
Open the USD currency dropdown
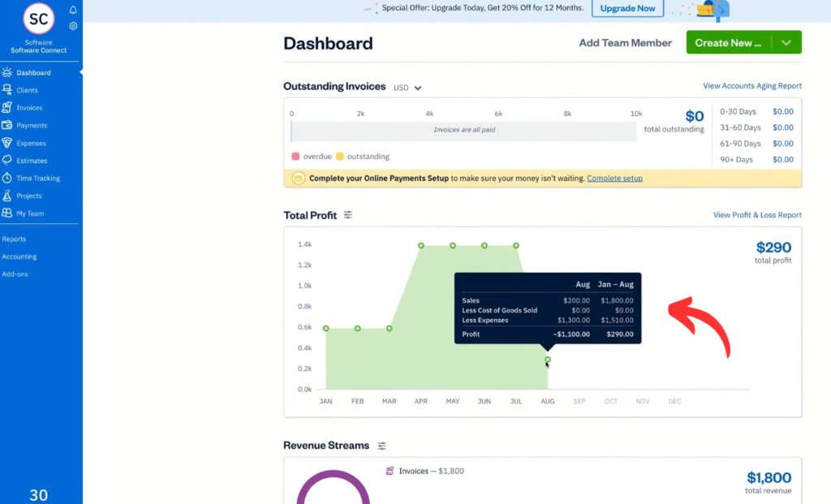coord(407,88)
